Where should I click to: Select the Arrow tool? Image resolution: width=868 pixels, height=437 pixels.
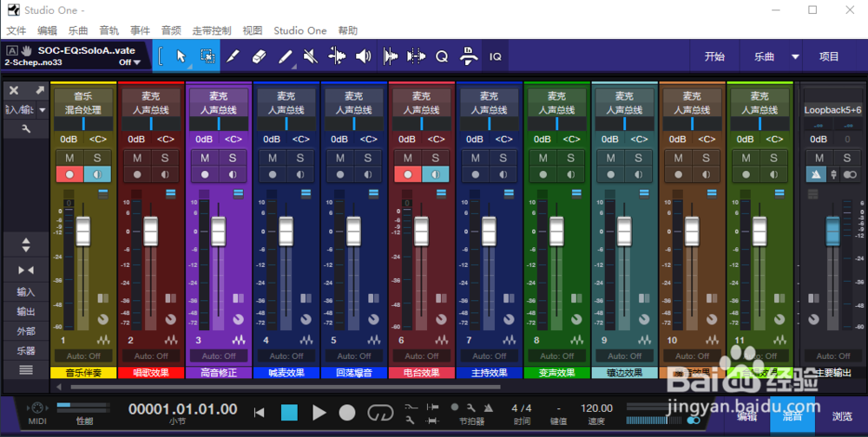pyautogui.click(x=181, y=56)
